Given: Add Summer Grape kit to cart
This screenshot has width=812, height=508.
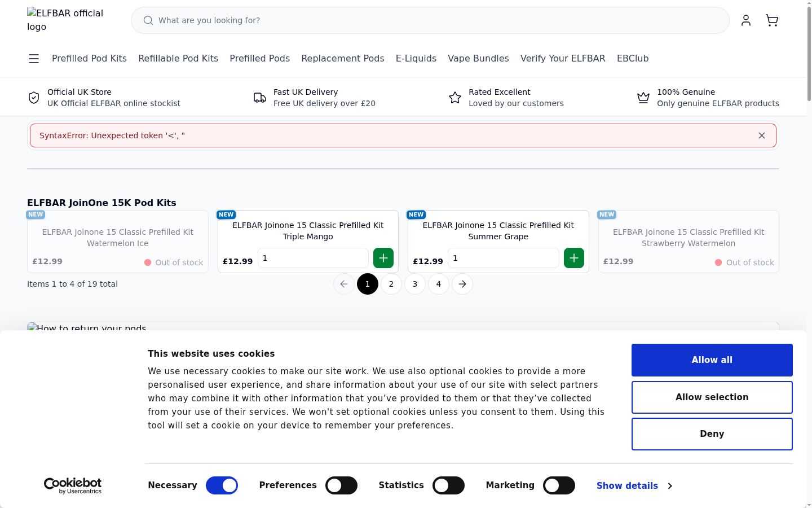Looking at the screenshot, I should pos(574,258).
